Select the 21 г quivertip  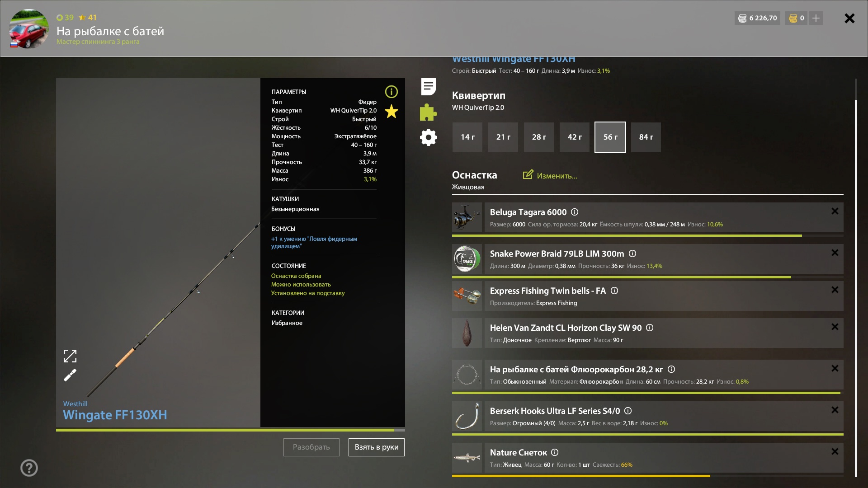pos(503,137)
